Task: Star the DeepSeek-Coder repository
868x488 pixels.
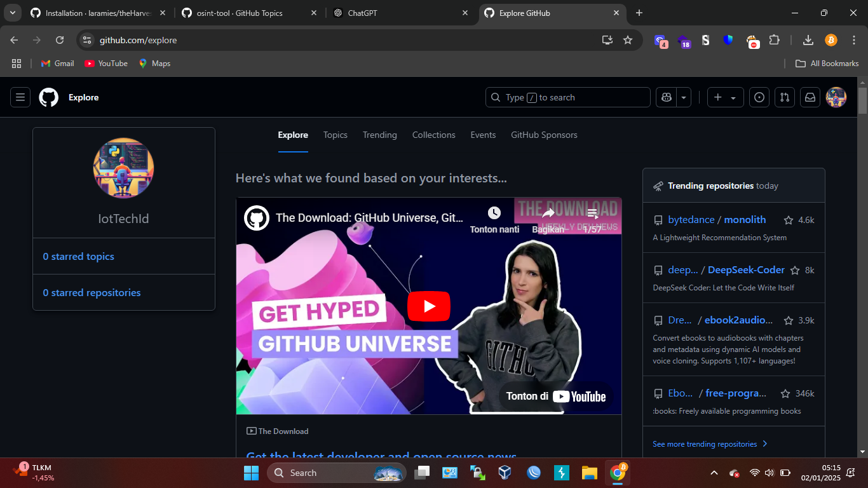Action: [796, 270]
